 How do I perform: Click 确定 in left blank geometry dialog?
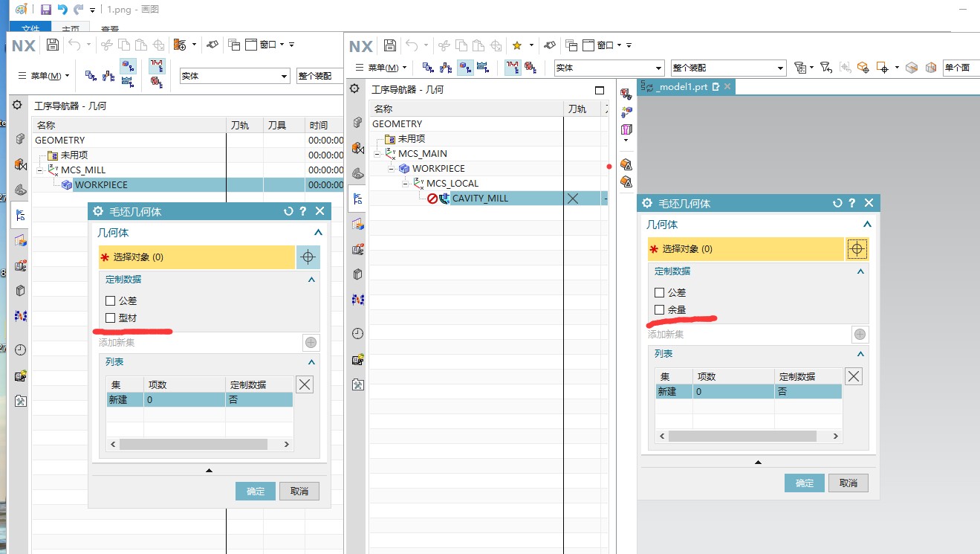(256, 492)
